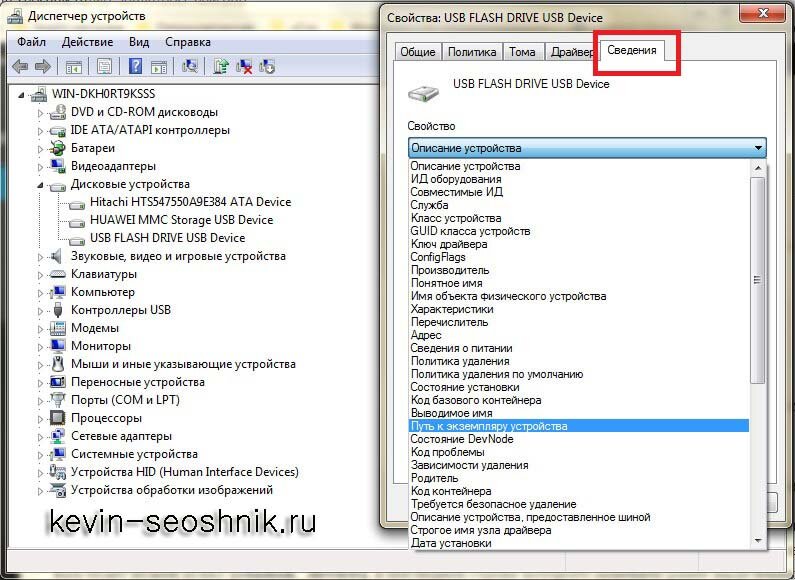Open the Вид menu

click(139, 42)
